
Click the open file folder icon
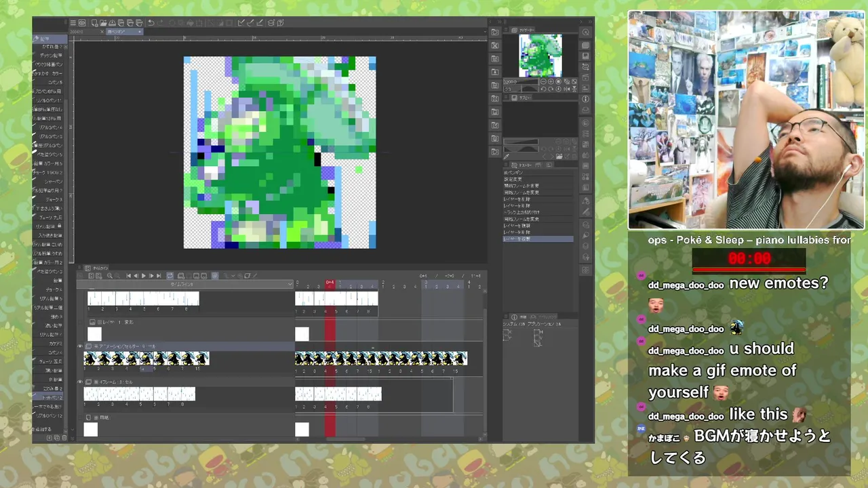pyautogui.click(x=103, y=23)
